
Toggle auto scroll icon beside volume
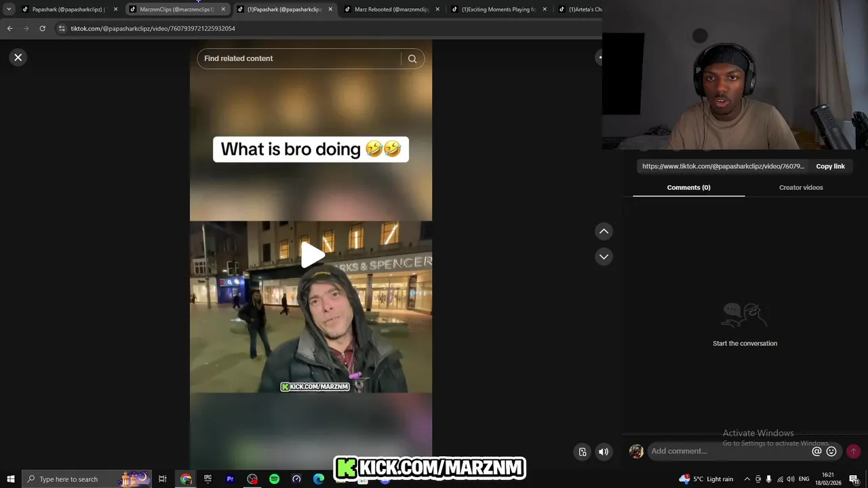click(x=583, y=452)
